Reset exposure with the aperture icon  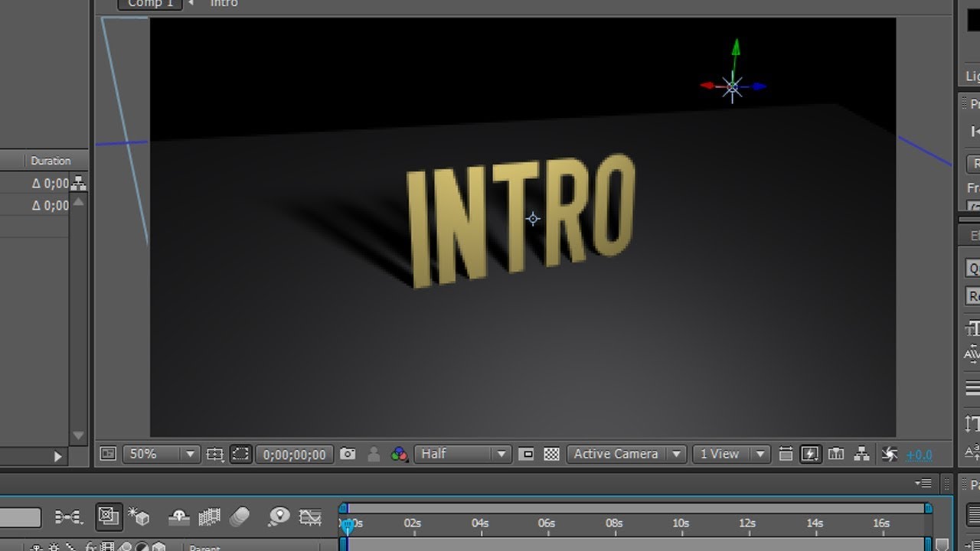[x=889, y=454]
